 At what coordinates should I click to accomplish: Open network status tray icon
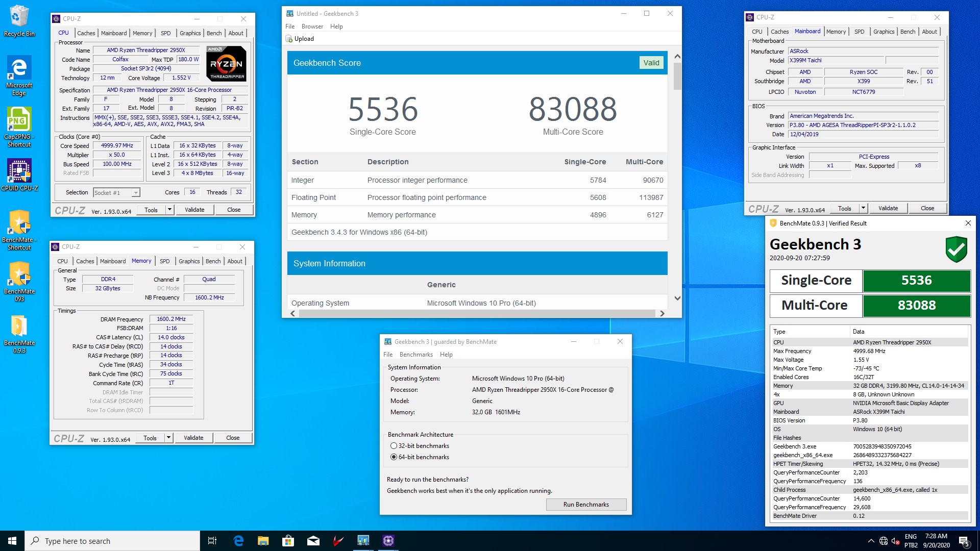pos(883,541)
